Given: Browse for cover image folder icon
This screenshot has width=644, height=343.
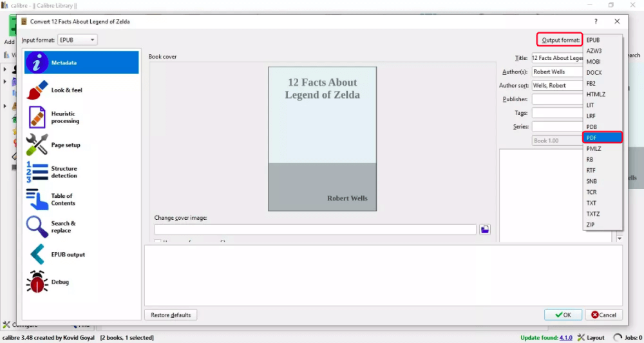Looking at the screenshot, I should point(484,230).
